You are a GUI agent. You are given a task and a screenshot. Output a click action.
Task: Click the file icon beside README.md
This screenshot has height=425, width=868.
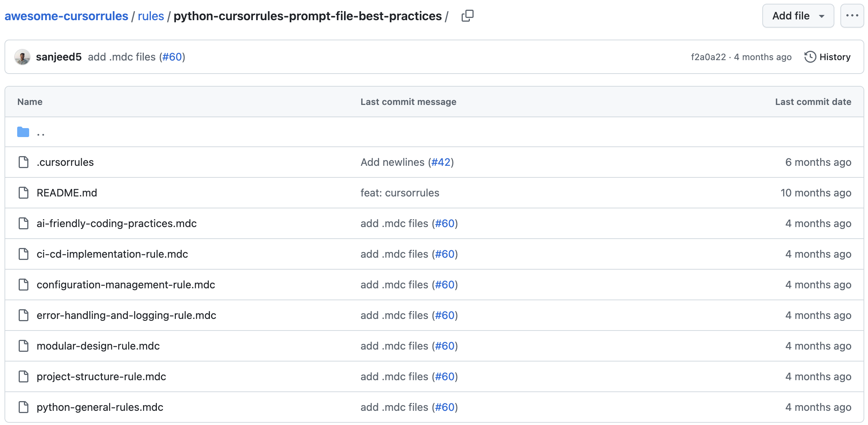(23, 193)
